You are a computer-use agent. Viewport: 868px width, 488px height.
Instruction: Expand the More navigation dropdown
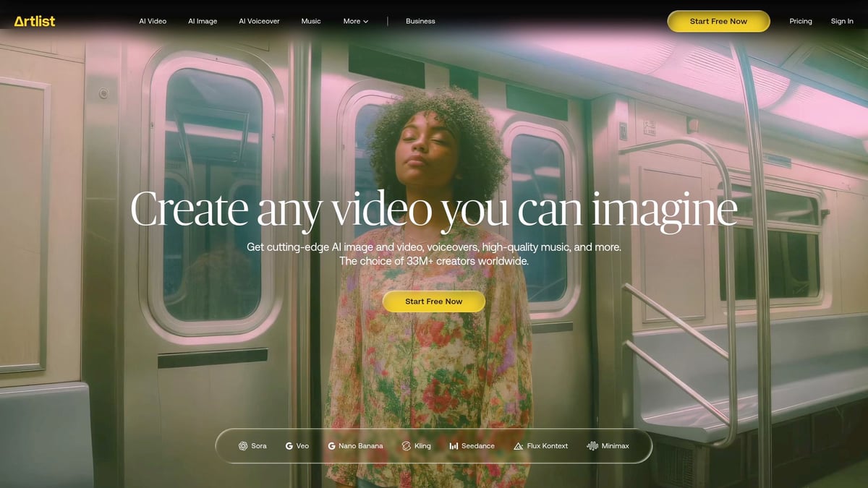coord(355,21)
